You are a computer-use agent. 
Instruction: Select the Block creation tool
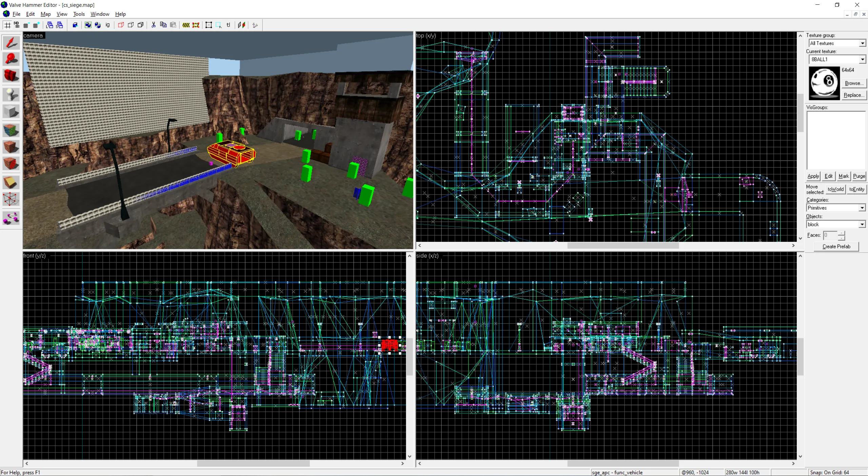tap(11, 111)
